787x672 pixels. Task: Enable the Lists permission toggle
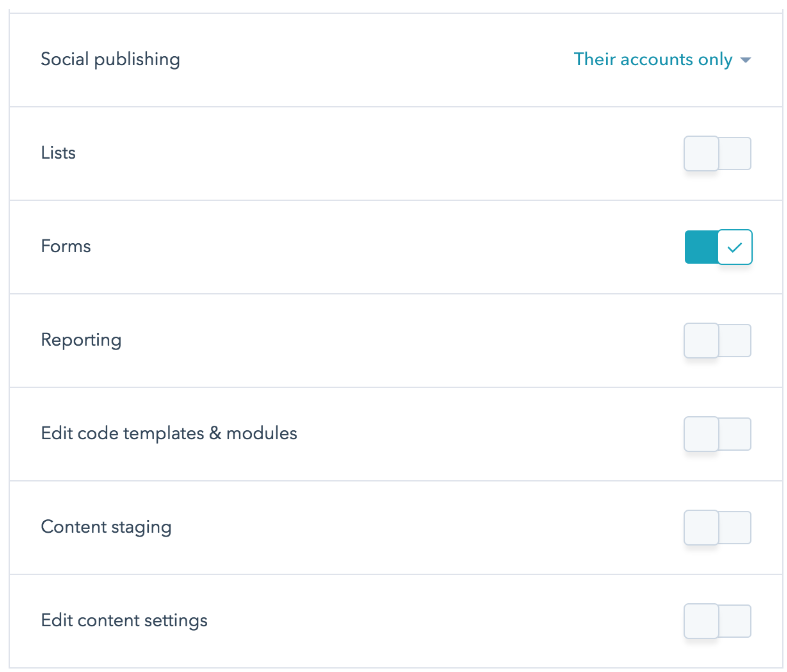click(x=717, y=153)
